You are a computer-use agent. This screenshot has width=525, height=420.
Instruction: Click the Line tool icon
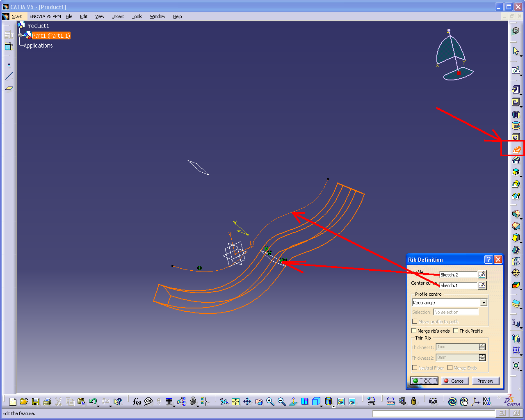(9, 76)
